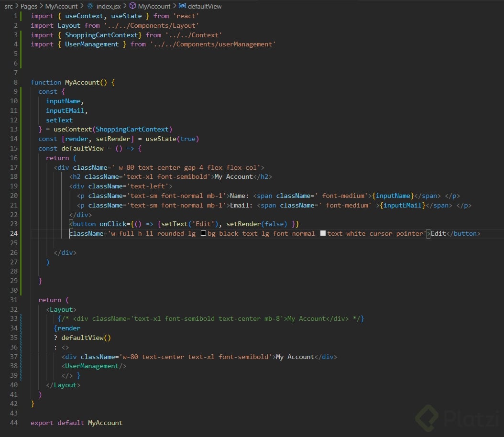Image resolution: width=504 pixels, height=437 pixels.
Task: Click line number 8 in the gutter
Action: point(16,83)
